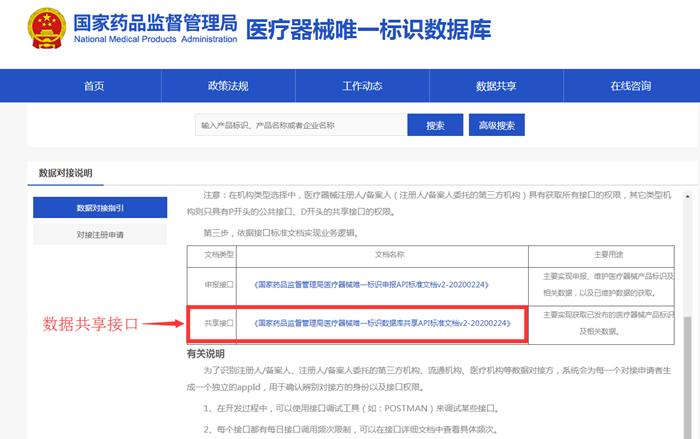The image size is (700, 439).
Task: Open the 在线咨询 navigation item
Action: (631, 86)
